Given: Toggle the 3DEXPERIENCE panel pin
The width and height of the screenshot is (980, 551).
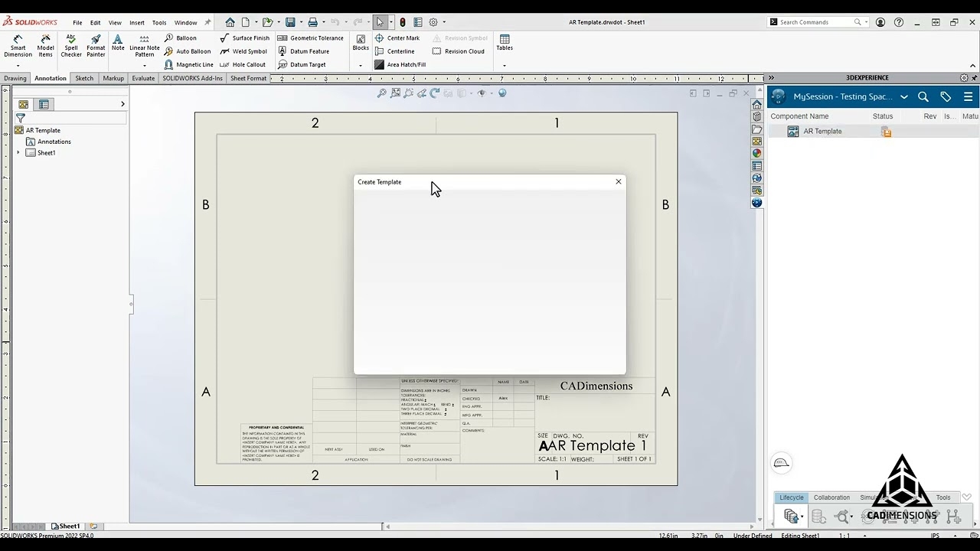Looking at the screenshot, I should (x=974, y=78).
